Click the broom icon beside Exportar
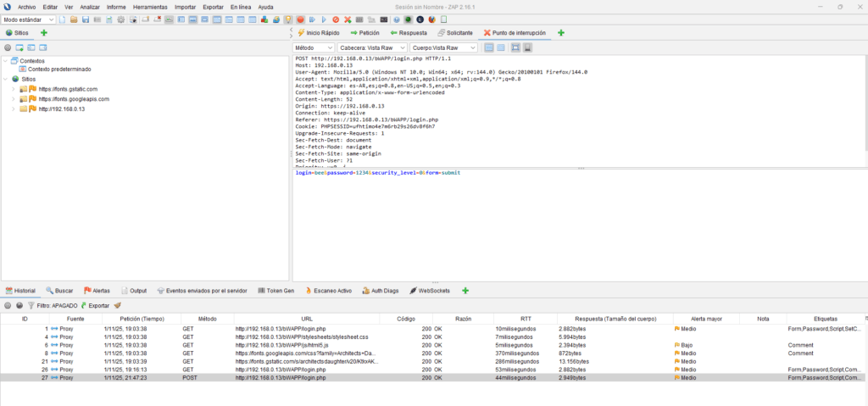The width and height of the screenshot is (868, 406). point(118,305)
